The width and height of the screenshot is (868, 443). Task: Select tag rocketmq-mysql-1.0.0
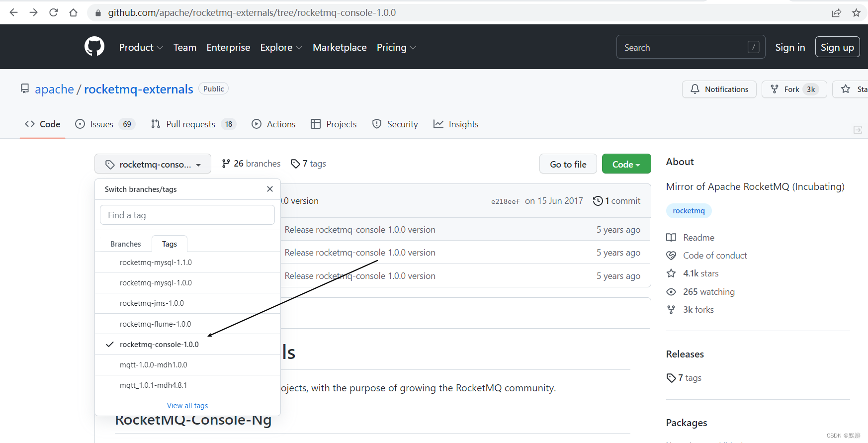click(x=187, y=282)
